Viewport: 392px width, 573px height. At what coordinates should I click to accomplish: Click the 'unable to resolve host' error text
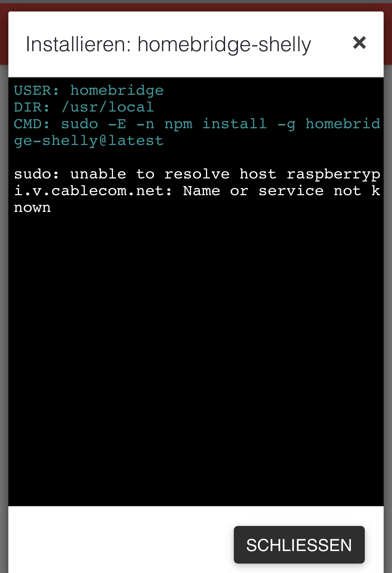[x=174, y=174]
